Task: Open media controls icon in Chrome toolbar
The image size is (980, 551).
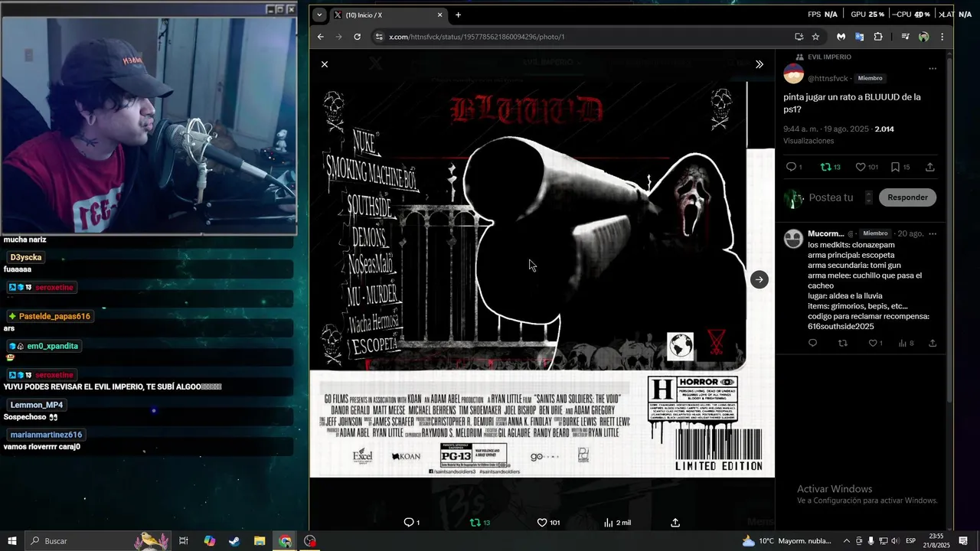Action: click(x=905, y=37)
